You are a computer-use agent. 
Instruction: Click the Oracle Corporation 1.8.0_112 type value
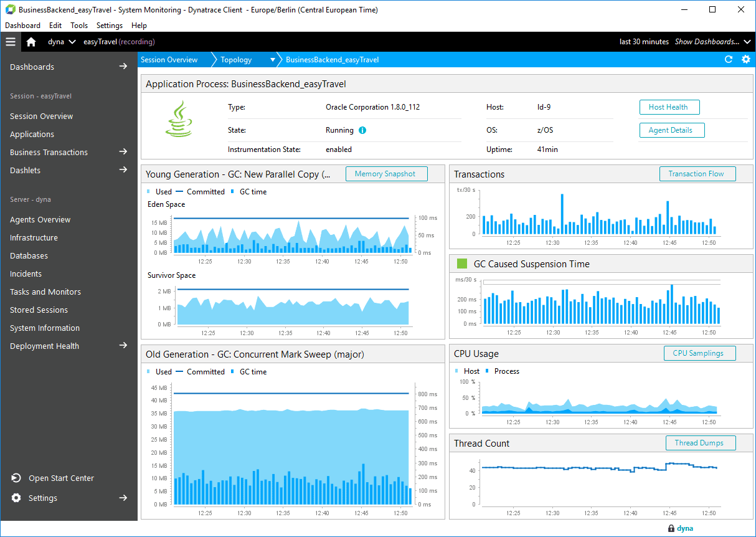(x=372, y=107)
